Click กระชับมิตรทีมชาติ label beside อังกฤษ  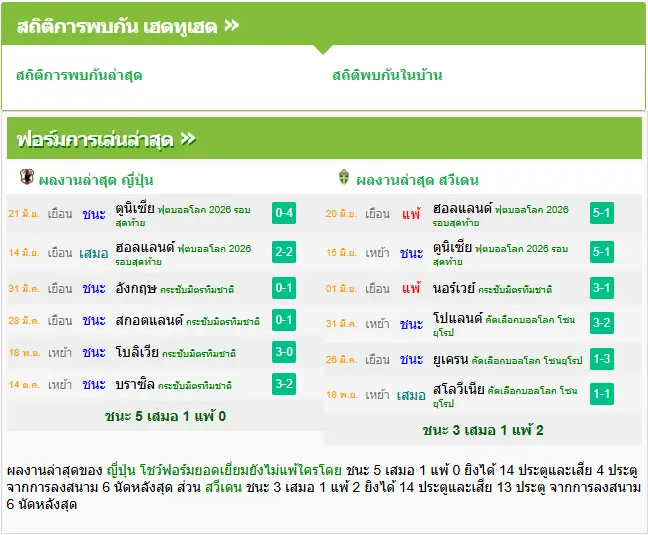pyautogui.click(x=197, y=290)
